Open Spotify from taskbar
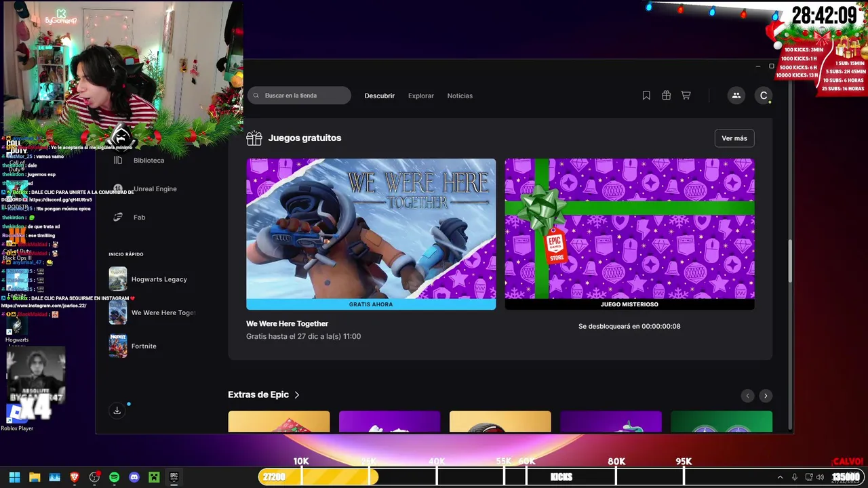Screen dimensions: 868x488 point(114,477)
